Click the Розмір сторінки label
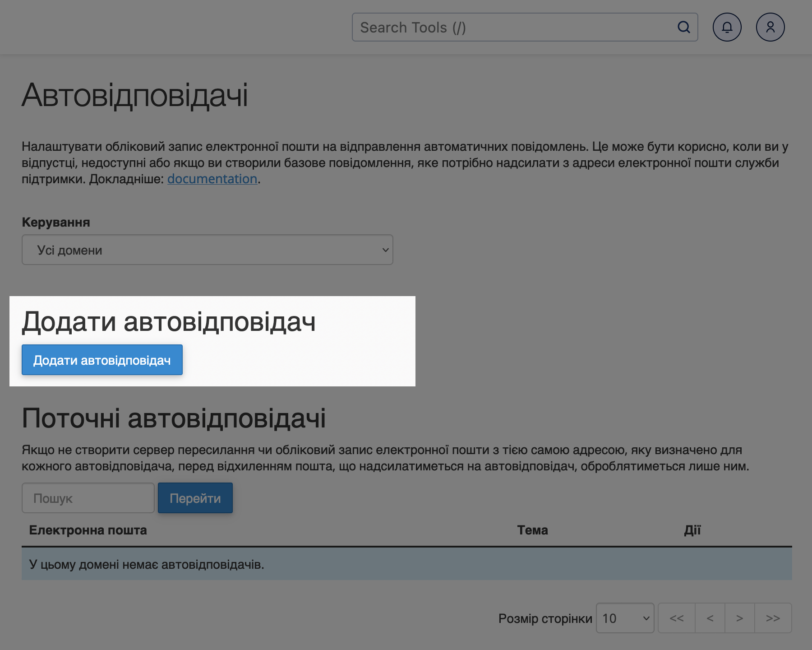Image resolution: width=812 pixels, height=650 pixels. [545, 618]
